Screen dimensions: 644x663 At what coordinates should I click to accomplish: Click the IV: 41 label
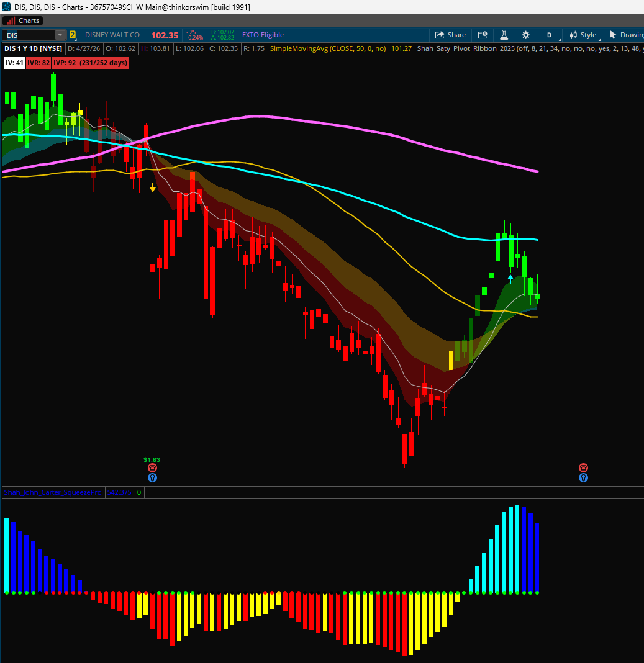(14, 63)
